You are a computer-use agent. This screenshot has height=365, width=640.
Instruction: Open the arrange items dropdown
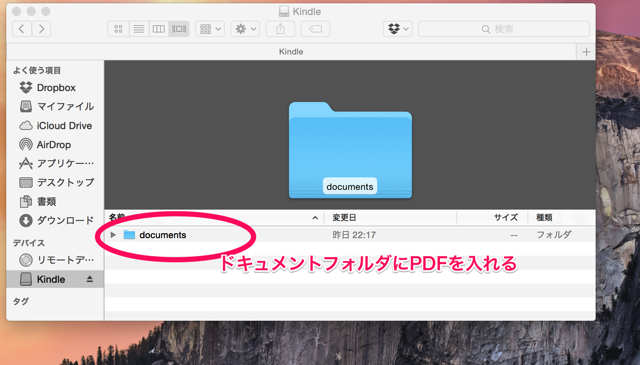pyautogui.click(x=210, y=29)
